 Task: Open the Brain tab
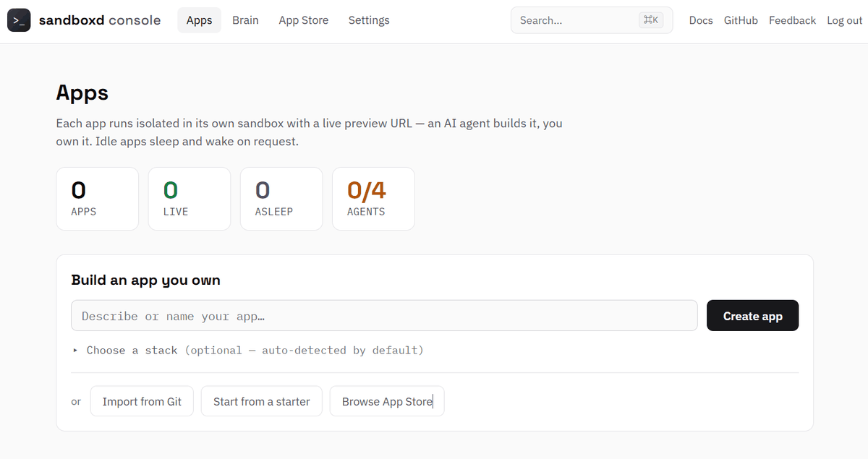[245, 20]
